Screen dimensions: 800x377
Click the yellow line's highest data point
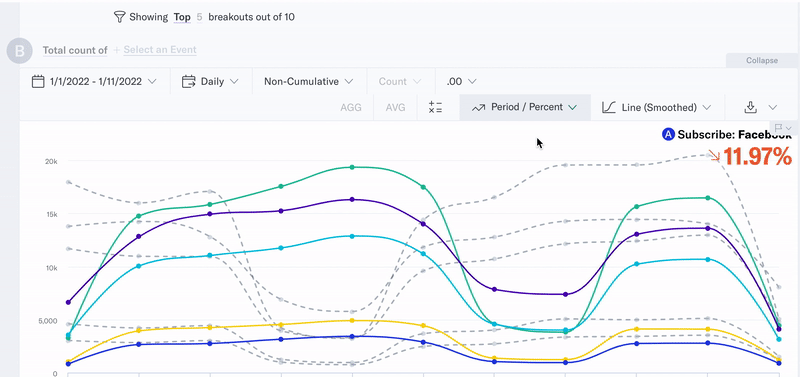tap(352, 320)
